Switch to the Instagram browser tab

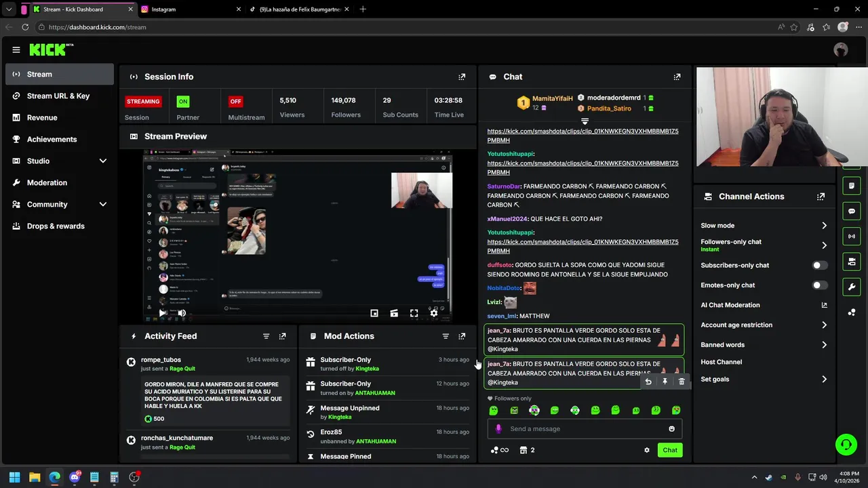[191, 9]
